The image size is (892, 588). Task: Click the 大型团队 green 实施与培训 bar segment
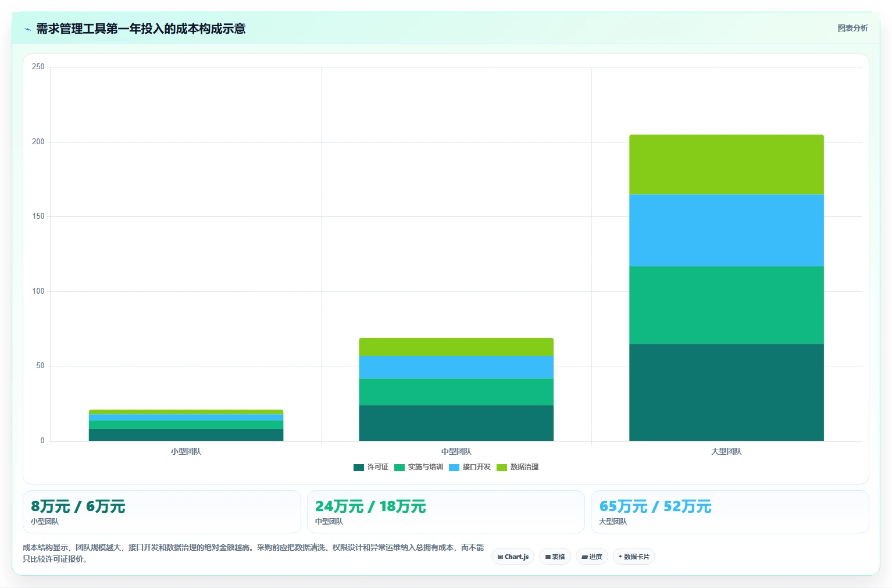click(x=726, y=305)
